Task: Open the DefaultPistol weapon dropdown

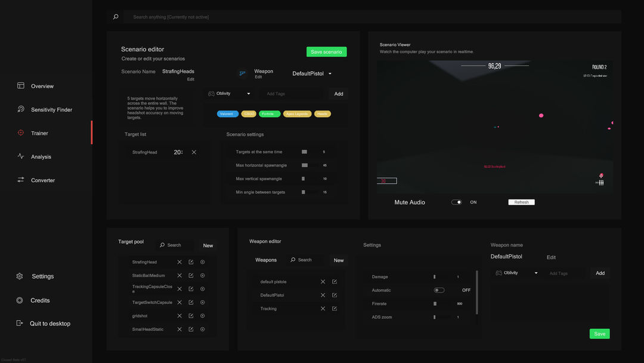Action: click(330, 74)
